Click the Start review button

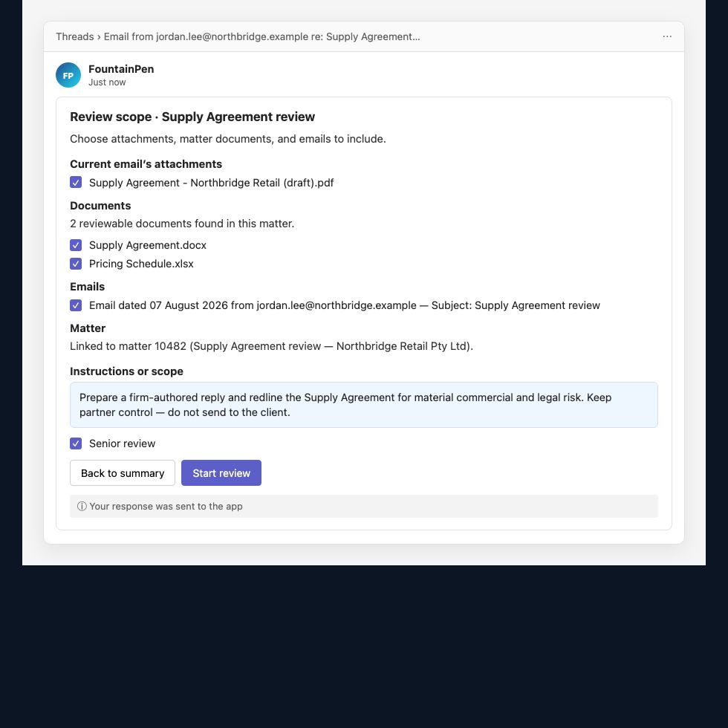tap(221, 472)
